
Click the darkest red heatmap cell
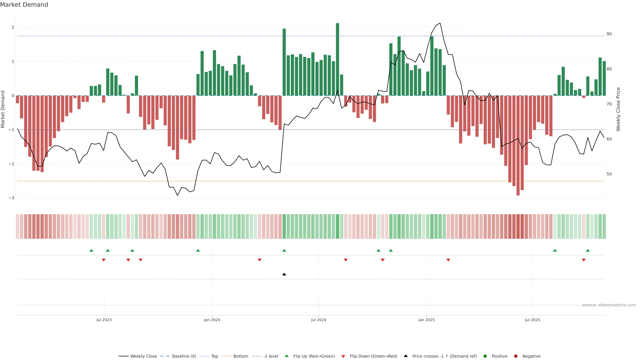[518, 226]
